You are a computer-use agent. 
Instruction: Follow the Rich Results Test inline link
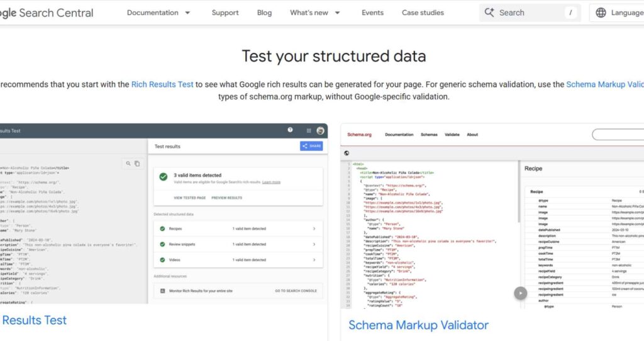162,84
